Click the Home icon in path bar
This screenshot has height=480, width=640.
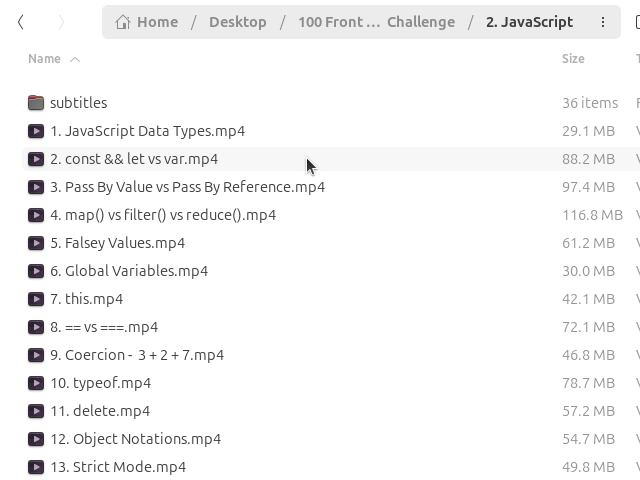[123, 22]
